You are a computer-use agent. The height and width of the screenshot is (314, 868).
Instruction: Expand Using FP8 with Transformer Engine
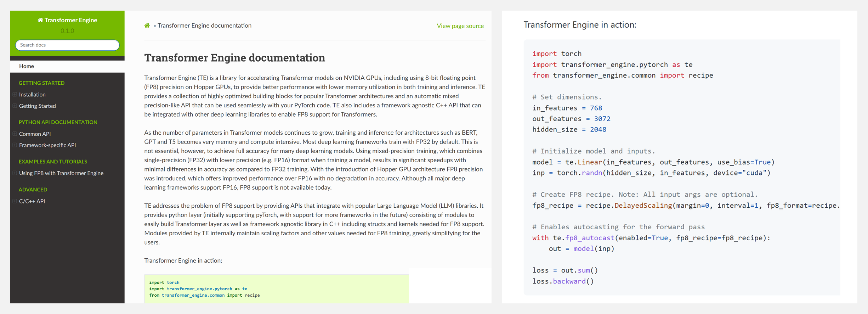(15, 173)
